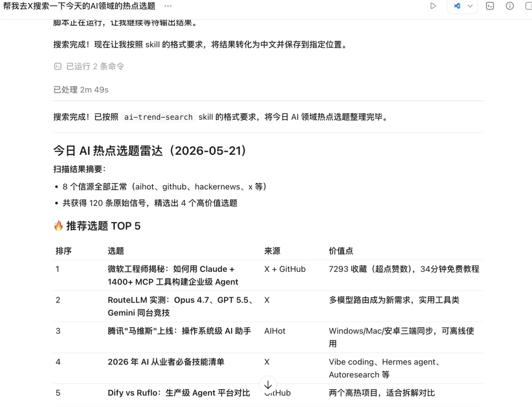Click topic 'Dify vs Ruflo' cell
Image resolution: width=532 pixels, height=407 pixels.
[179, 393]
